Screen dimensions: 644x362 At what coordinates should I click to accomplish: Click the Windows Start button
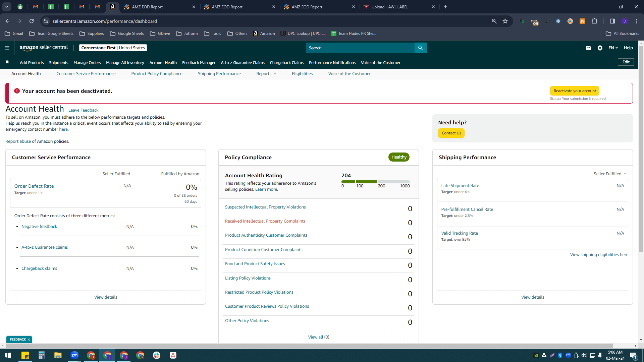coord(8,355)
